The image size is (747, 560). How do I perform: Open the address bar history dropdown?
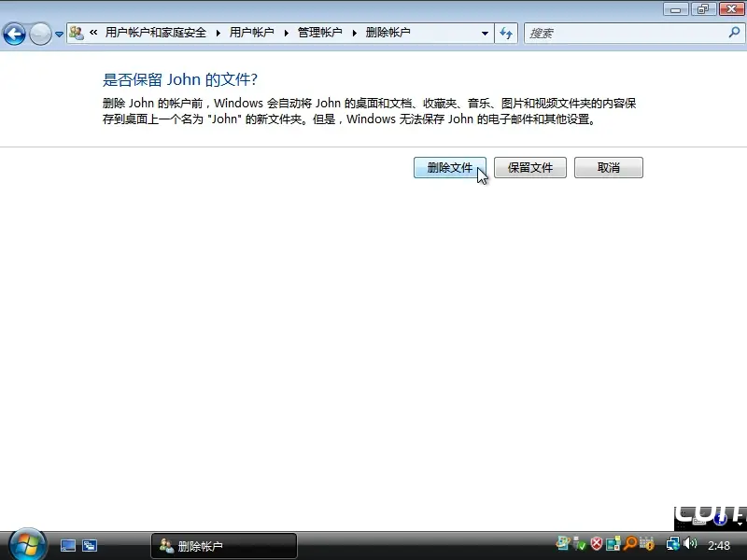click(485, 34)
